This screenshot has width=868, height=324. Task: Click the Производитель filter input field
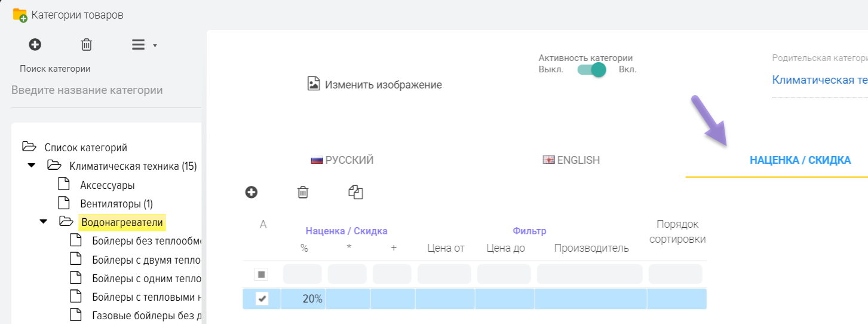point(590,274)
